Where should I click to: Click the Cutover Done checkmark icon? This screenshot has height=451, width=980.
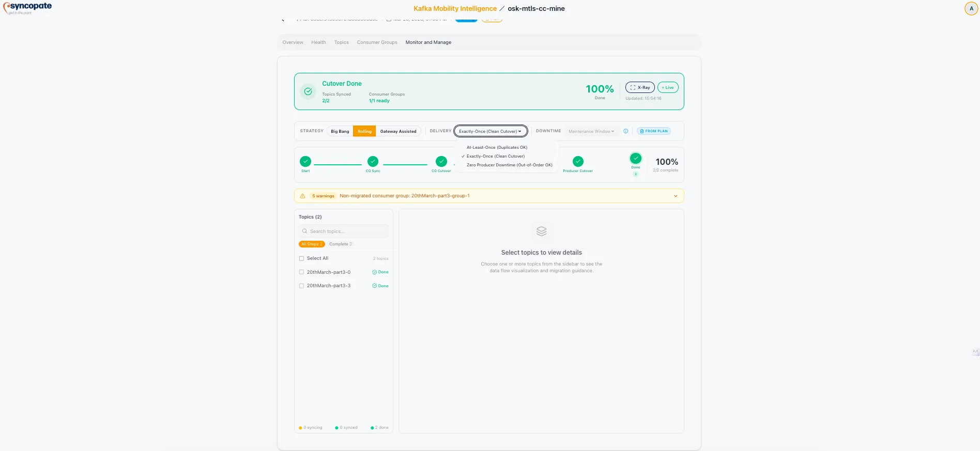[x=308, y=91]
